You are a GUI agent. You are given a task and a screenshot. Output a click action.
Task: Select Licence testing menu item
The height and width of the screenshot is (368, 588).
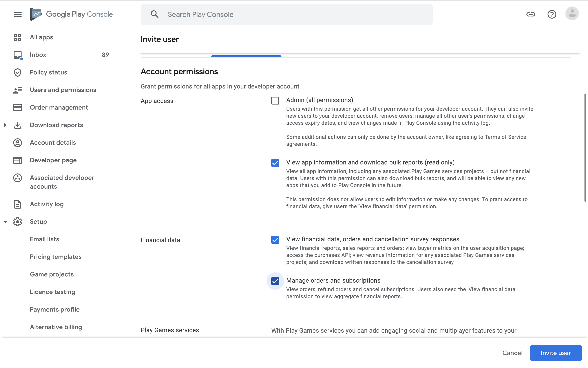[x=52, y=292]
